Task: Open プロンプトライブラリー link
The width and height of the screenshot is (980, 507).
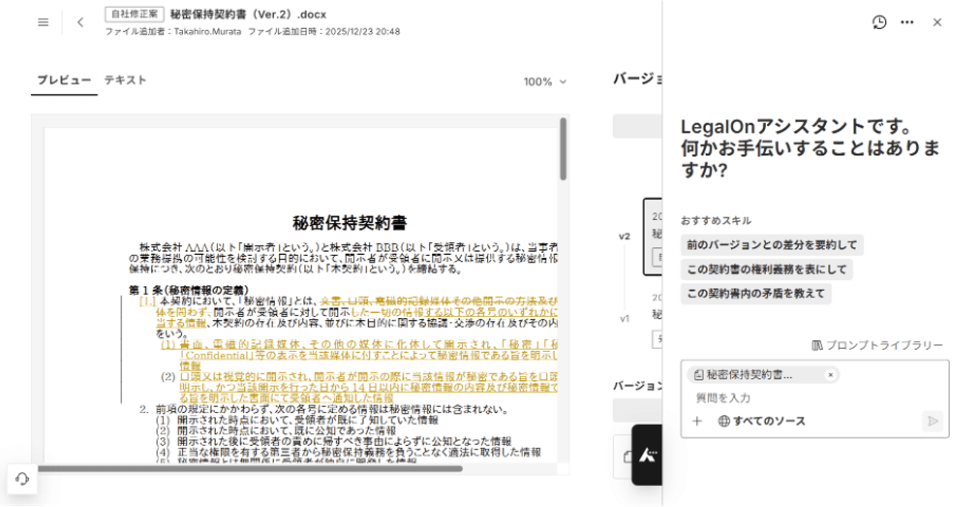Action: click(x=877, y=345)
